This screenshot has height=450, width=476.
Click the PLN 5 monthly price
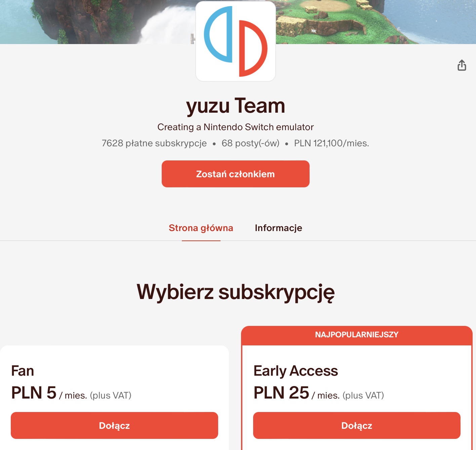pyautogui.click(x=34, y=392)
